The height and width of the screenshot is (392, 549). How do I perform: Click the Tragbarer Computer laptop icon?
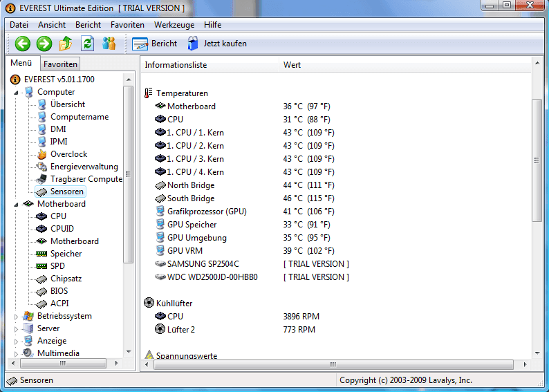click(x=41, y=179)
